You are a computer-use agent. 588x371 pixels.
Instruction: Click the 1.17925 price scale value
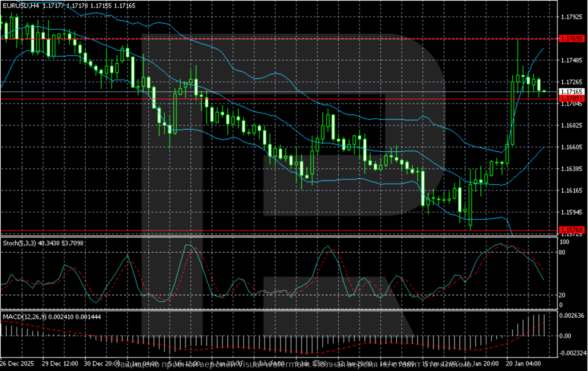pos(572,17)
